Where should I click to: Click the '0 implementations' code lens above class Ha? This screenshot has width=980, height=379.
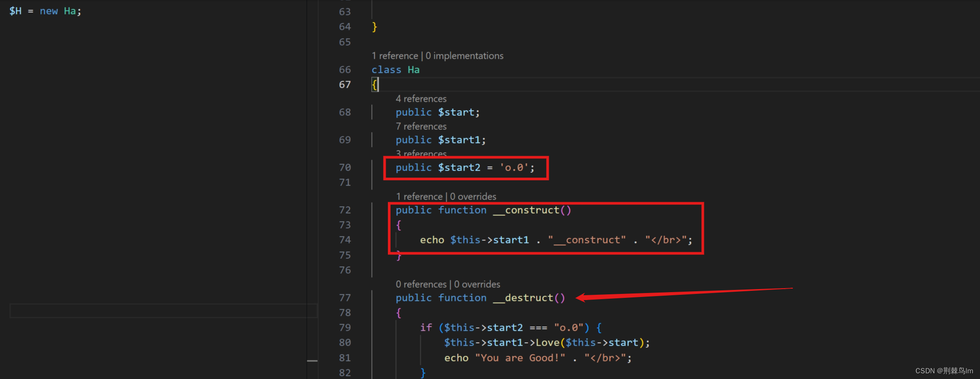tap(464, 56)
